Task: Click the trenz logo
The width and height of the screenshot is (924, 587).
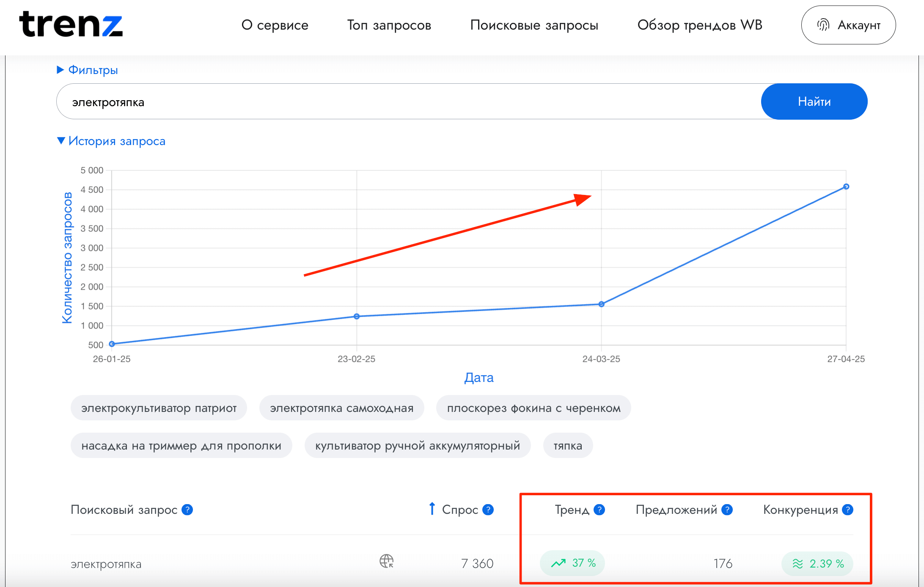Action: pos(71,25)
